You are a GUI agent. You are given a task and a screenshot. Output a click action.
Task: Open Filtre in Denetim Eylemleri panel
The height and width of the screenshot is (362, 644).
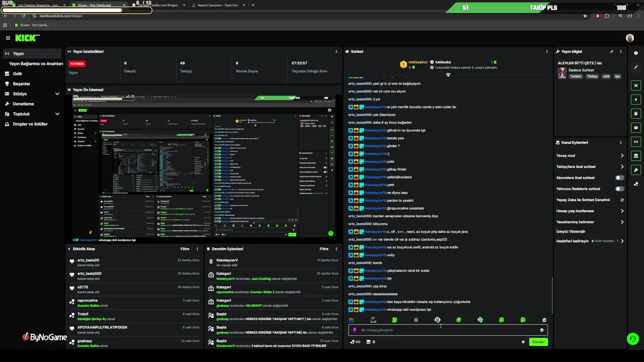pyautogui.click(x=324, y=249)
